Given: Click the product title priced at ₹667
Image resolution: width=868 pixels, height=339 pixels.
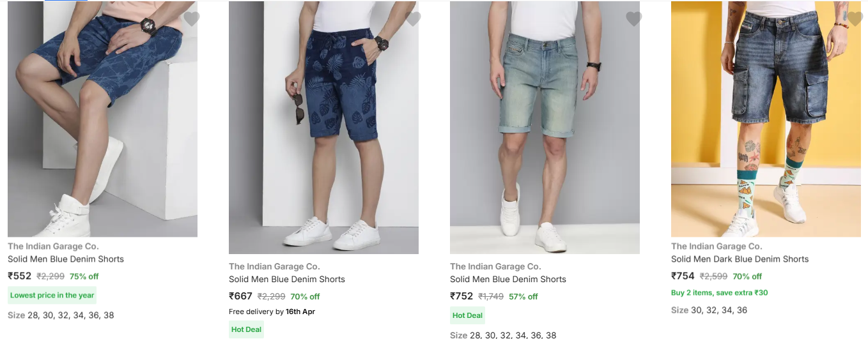Looking at the screenshot, I should [287, 279].
